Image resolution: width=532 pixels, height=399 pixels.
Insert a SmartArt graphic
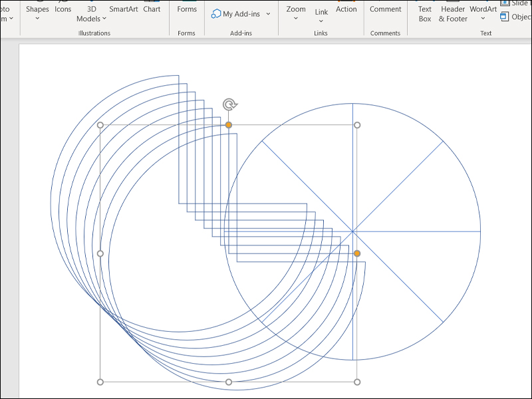coord(124,9)
